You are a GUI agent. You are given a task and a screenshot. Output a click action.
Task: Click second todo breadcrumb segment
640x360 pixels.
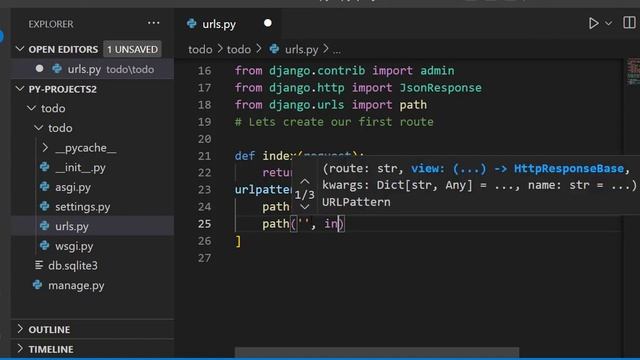[x=239, y=49]
